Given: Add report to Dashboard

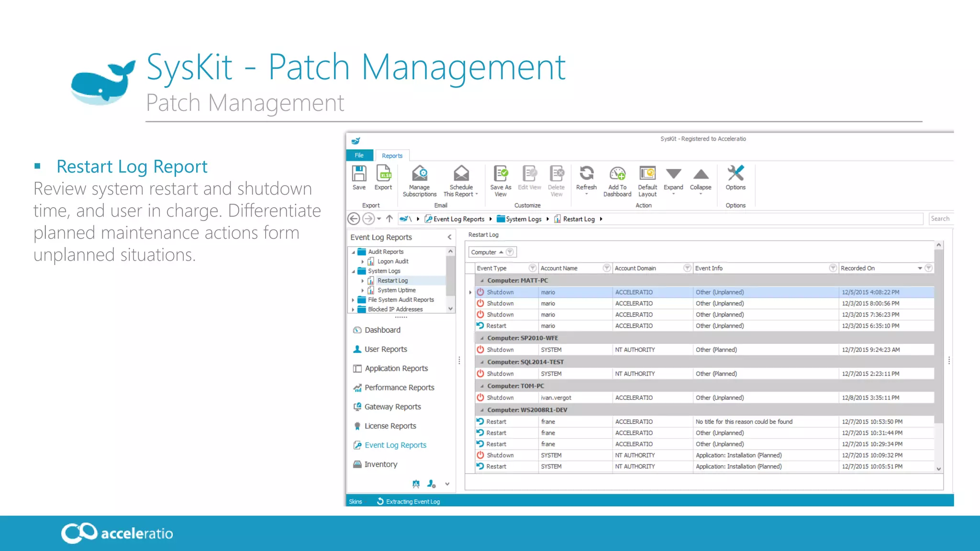Looking at the screenshot, I should tap(617, 181).
